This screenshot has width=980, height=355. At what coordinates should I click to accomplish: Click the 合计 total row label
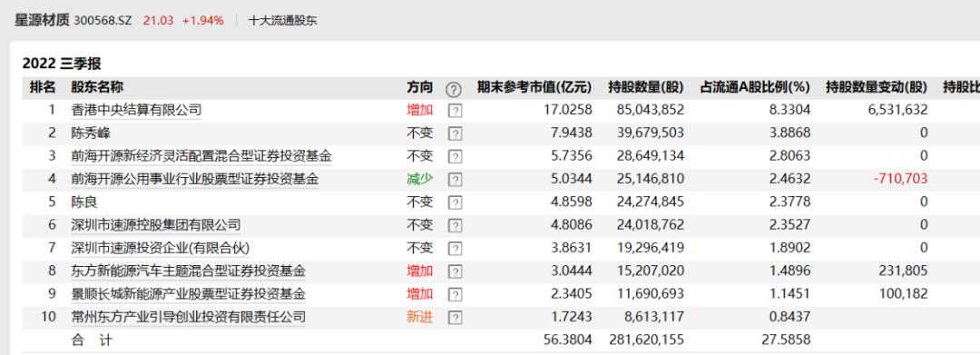tap(92, 340)
